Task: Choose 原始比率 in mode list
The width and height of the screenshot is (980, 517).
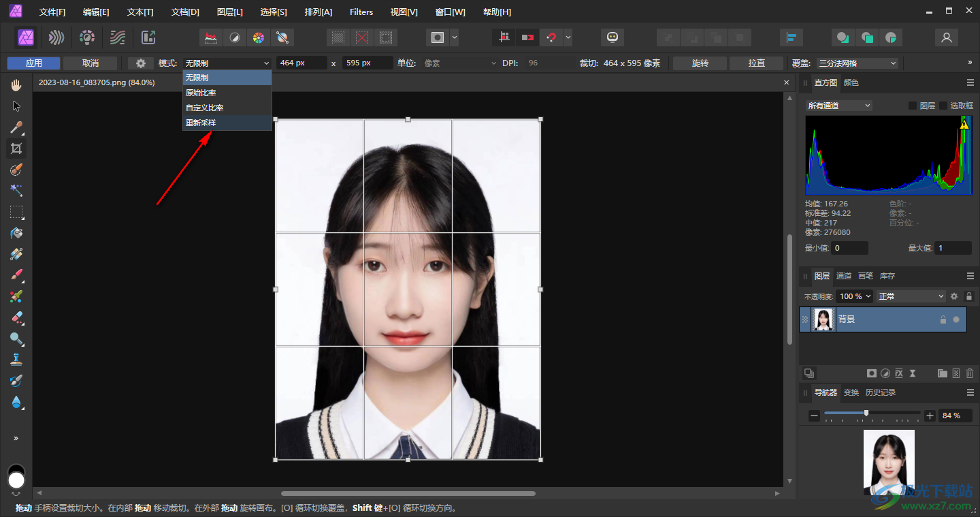Action: [227, 93]
